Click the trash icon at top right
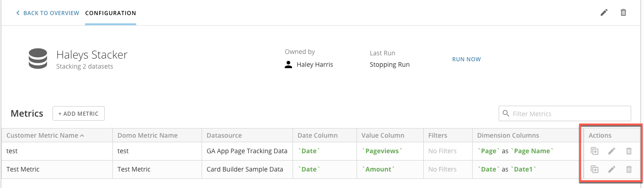644x188 pixels. pos(623,13)
